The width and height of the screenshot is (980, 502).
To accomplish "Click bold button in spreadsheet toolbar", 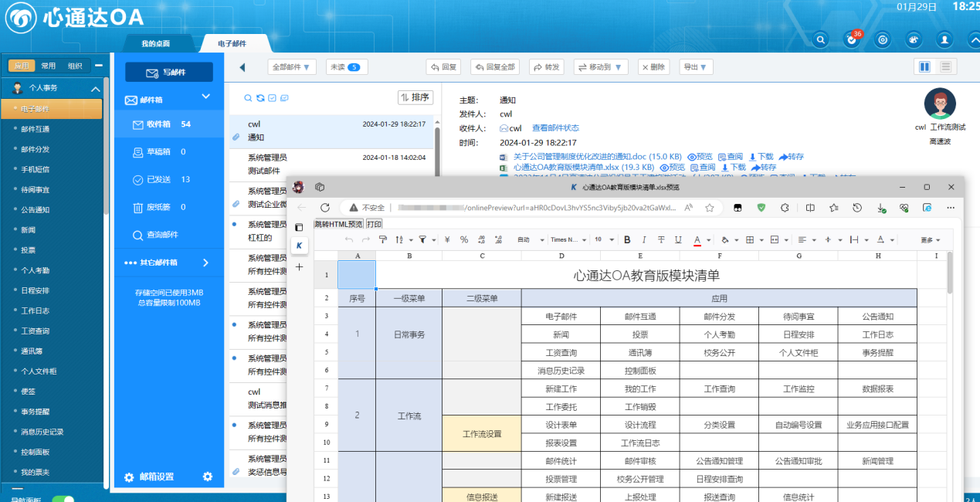I will coord(627,239).
